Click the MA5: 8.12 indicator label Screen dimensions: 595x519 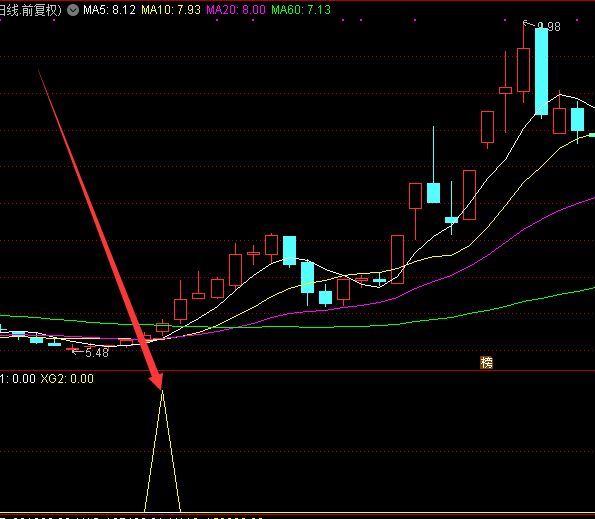(109, 9)
